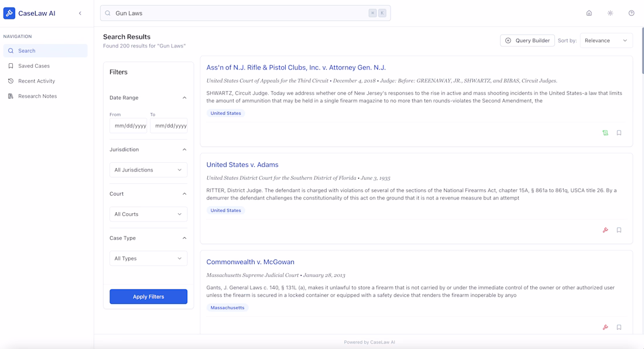Open the All Jurisdictions dropdown
Screen dimensions: 644x349
pos(148,170)
